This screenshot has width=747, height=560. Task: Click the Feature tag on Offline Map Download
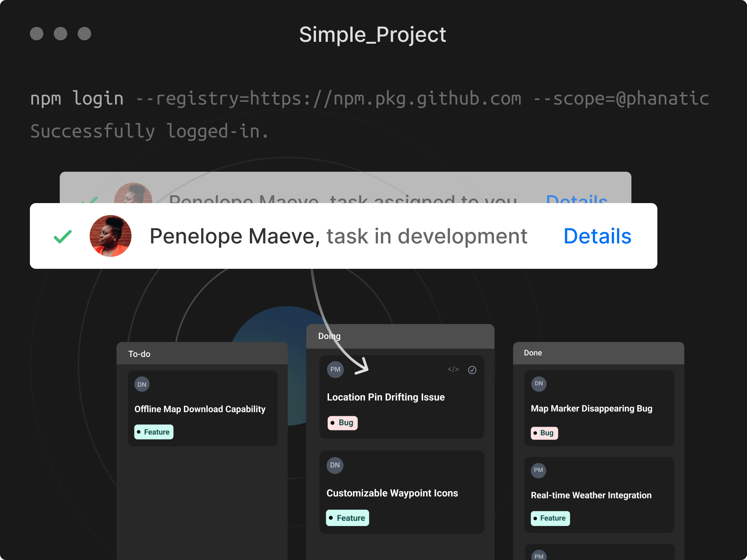click(x=154, y=432)
